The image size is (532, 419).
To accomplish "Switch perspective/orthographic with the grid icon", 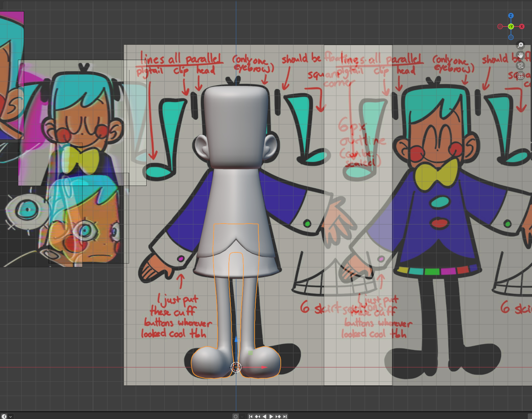I will [520, 76].
